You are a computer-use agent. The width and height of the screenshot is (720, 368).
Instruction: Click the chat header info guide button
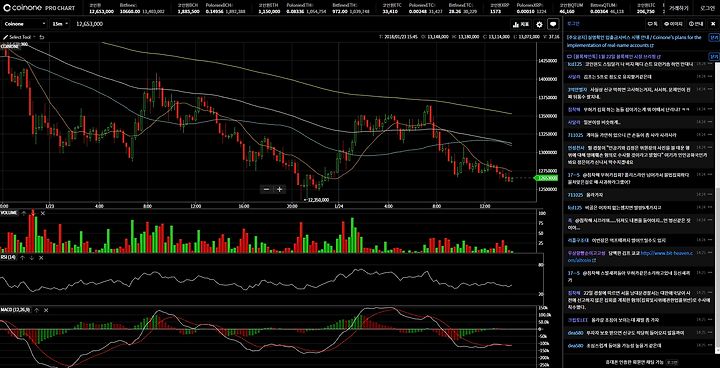pyautogui.click(x=697, y=23)
